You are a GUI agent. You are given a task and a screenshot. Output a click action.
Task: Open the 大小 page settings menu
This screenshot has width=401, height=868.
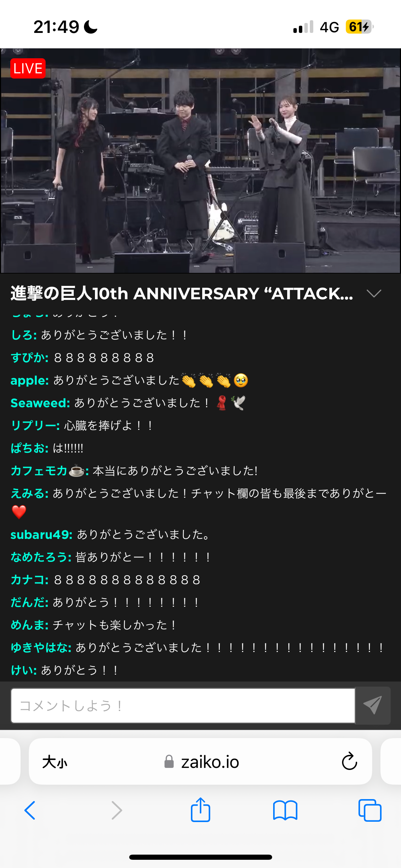point(55,762)
